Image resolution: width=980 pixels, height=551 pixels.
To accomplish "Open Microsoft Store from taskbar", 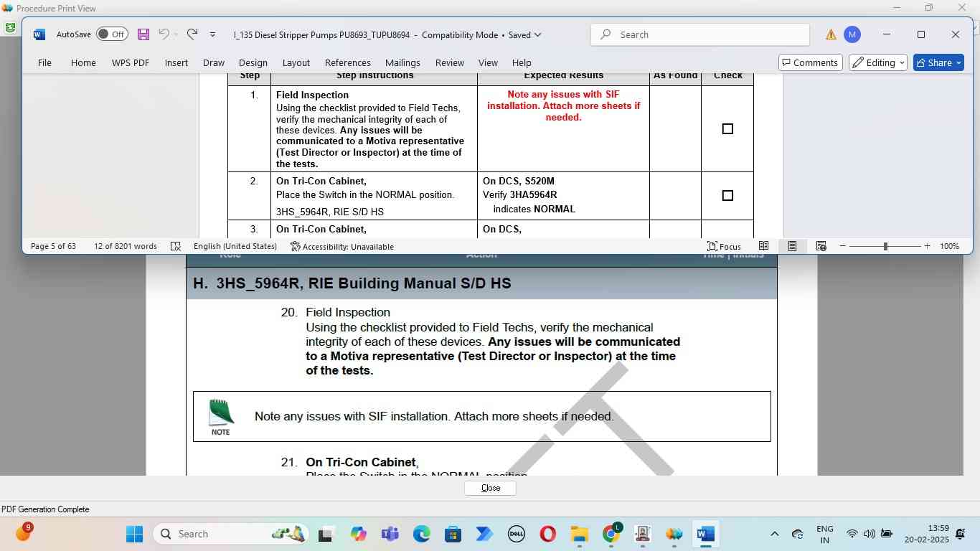I will pyautogui.click(x=453, y=534).
